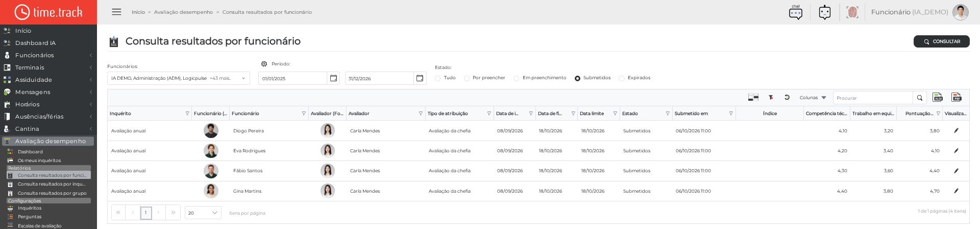
Task: Click the CONSULTAR button
Action: point(941,41)
